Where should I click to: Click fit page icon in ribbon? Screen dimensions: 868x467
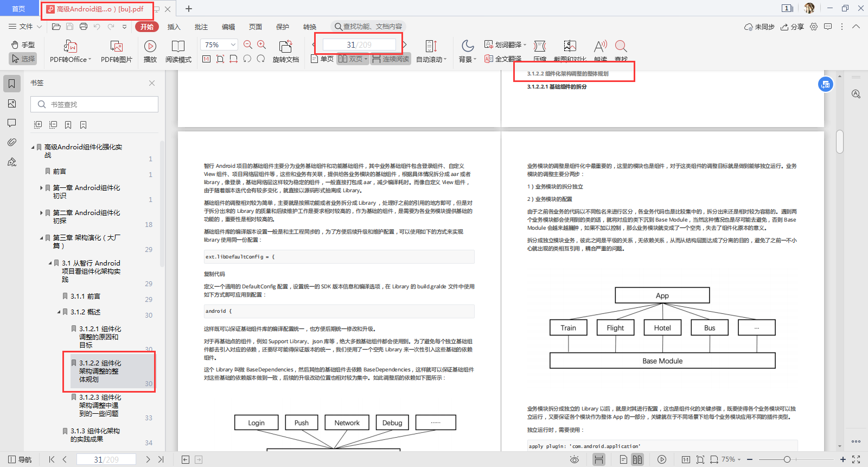pyautogui.click(x=220, y=59)
